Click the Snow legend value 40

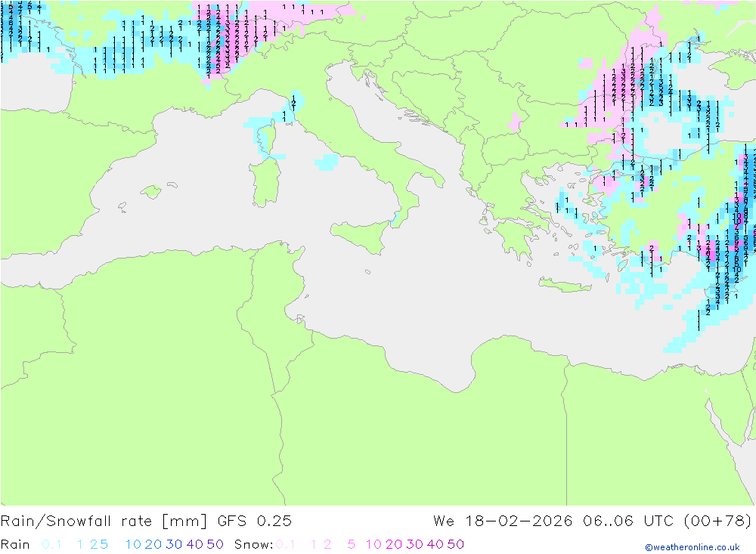(435, 544)
